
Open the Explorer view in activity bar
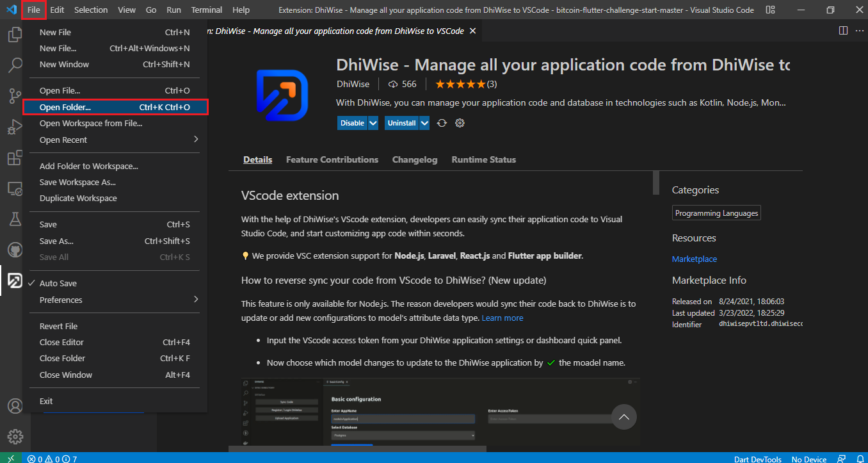coord(15,35)
